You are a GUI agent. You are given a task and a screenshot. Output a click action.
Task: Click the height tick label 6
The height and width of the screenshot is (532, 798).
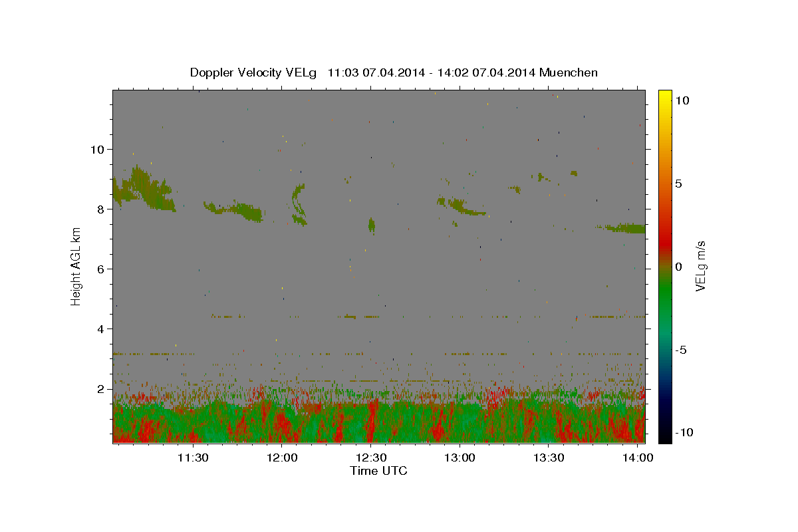click(102, 269)
